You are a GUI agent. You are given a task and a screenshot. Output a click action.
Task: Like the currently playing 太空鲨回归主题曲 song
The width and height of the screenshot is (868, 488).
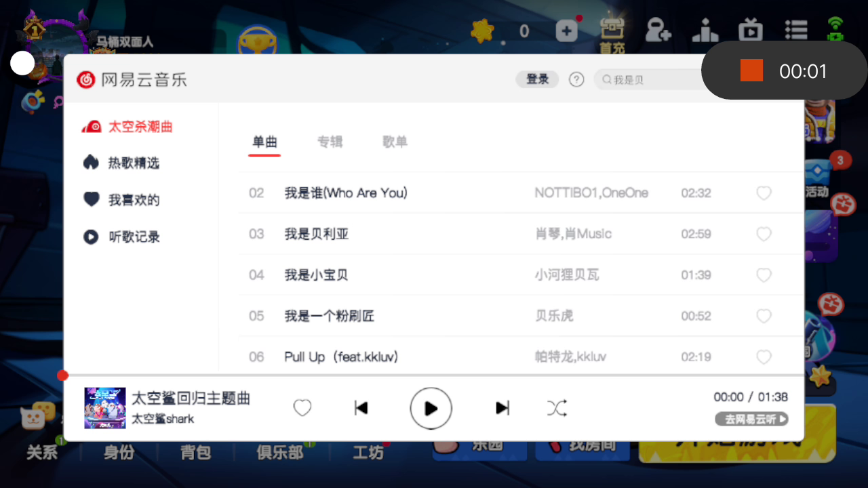coord(302,408)
